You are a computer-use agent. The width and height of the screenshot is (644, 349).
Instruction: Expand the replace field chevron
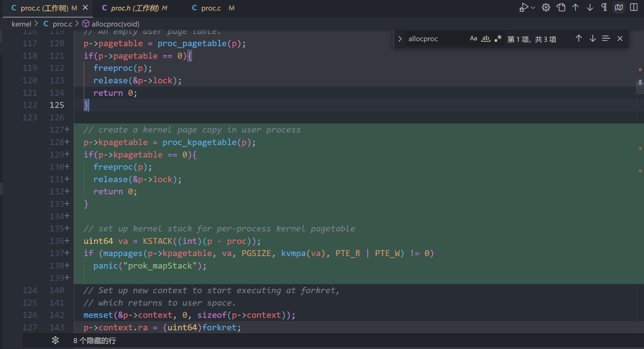coord(400,39)
